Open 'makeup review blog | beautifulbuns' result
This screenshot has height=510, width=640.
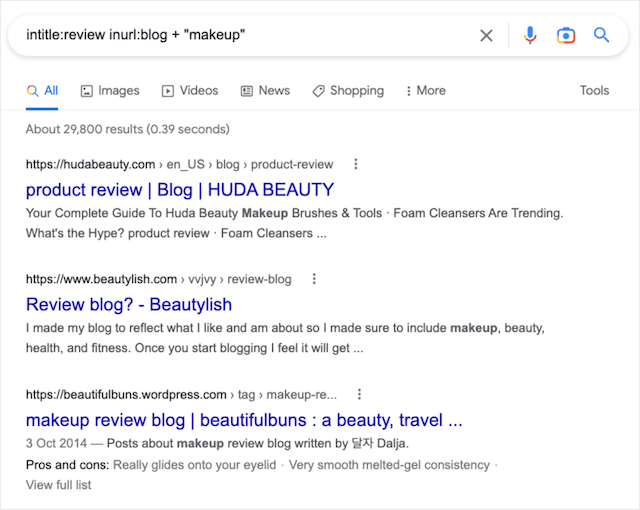243,419
